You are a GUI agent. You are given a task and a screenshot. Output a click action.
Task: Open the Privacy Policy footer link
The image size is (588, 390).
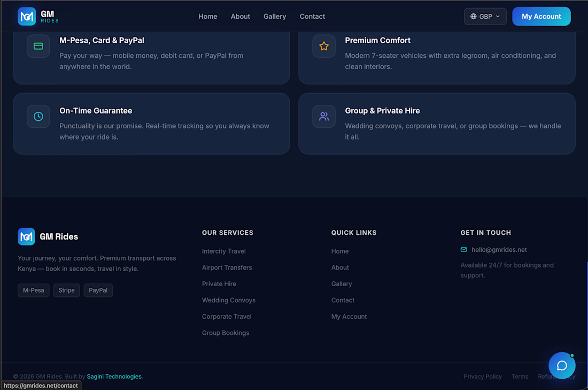tap(483, 377)
